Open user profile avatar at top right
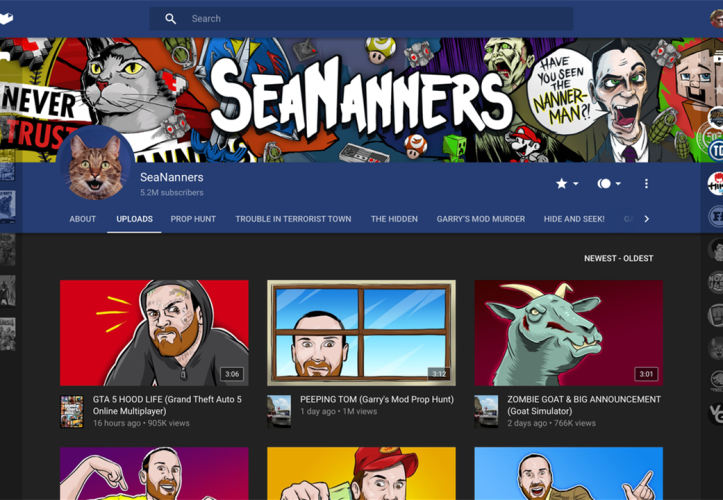Viewport: 723px width, 500px height. point(717,19)
